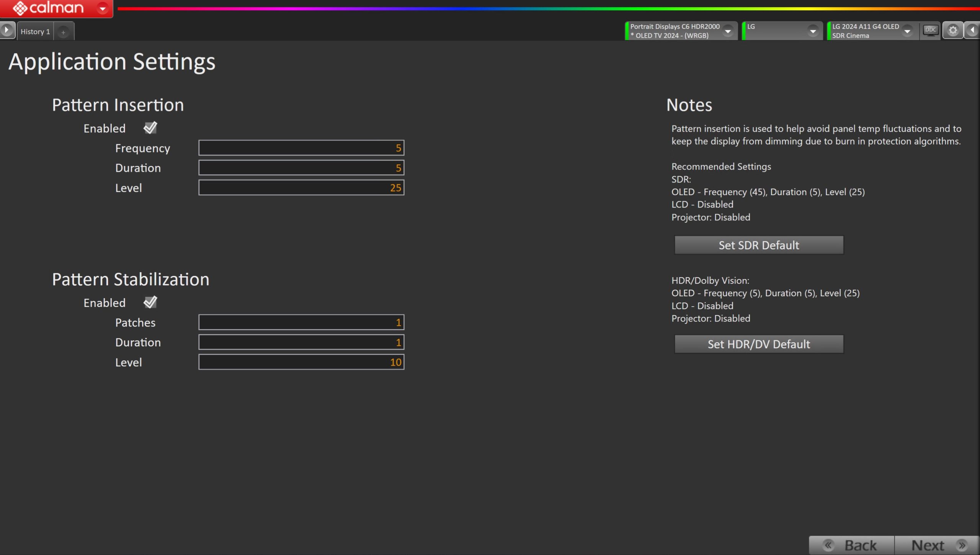Viewport: 980px width, 555px height.
Task: Click the Notes heading
Action: click(x=689, y=105)
